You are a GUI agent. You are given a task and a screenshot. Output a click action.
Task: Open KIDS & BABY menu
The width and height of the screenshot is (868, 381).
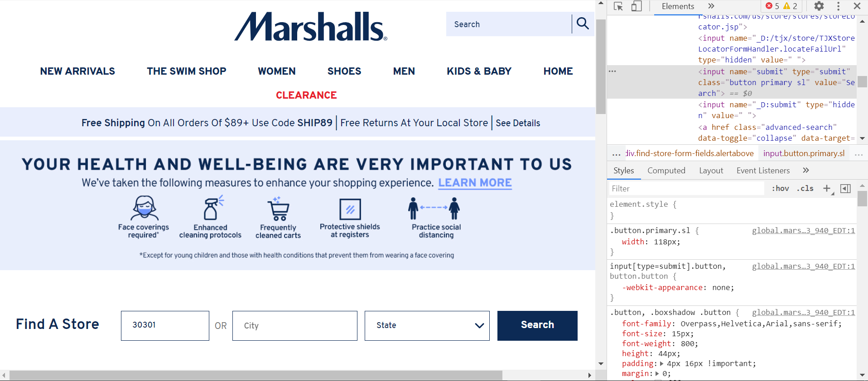pyautogui.click(x=479, y=71)
